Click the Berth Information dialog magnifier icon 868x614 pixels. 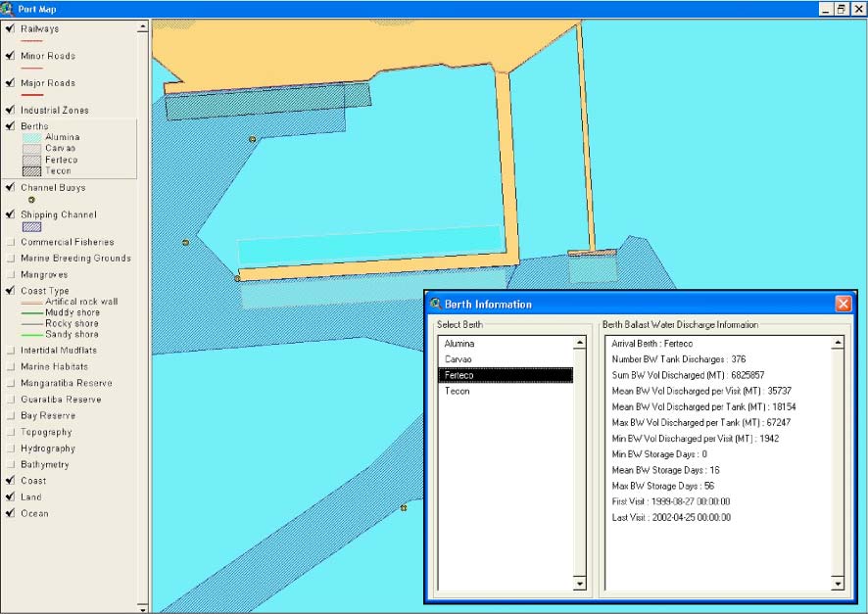436,304
